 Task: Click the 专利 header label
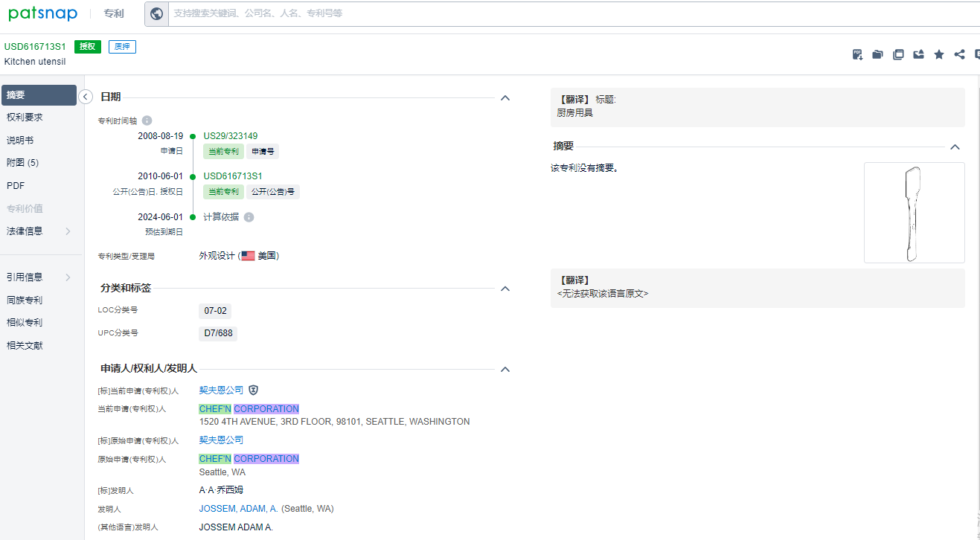114,13
